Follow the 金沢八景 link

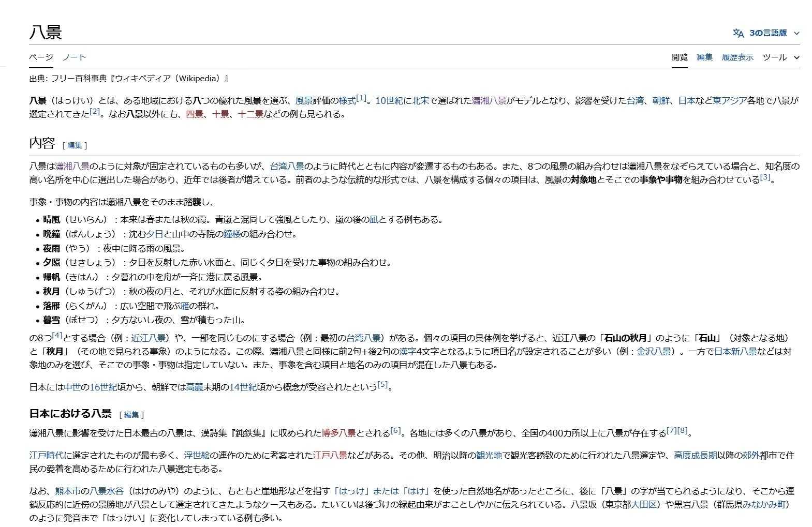(654, 352)
